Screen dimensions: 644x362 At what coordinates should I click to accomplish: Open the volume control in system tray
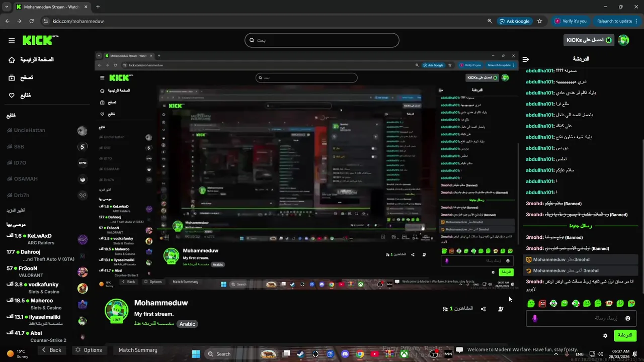pyautogui.click(x=601, y=354)
